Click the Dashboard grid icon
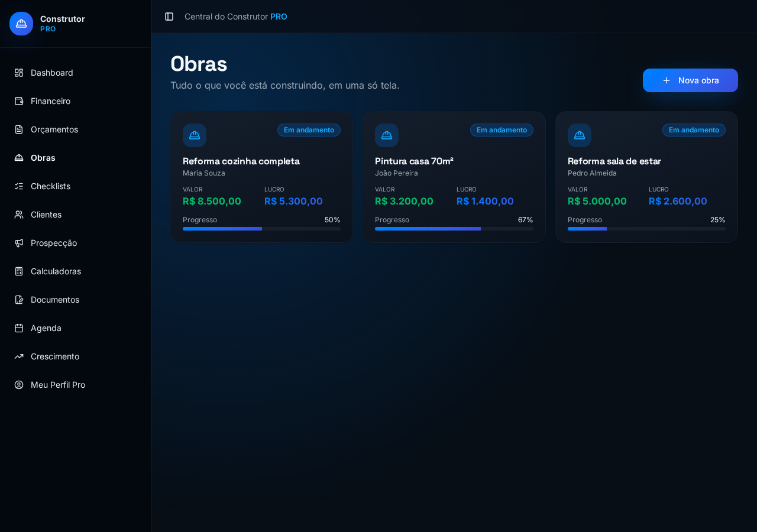757x532 pixels. point(19,73)
